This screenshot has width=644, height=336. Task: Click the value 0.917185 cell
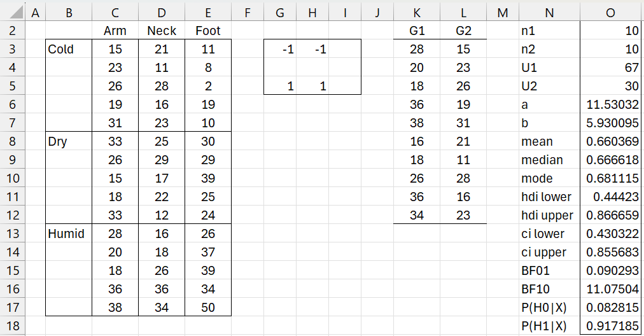(612, 326)
